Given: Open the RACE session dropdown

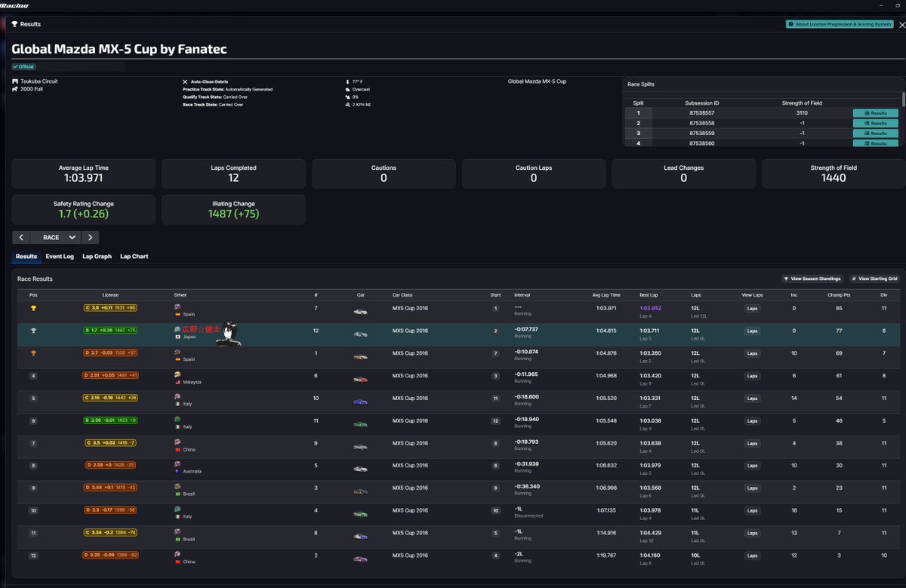Looking at the screenshot, I should 56,237.
